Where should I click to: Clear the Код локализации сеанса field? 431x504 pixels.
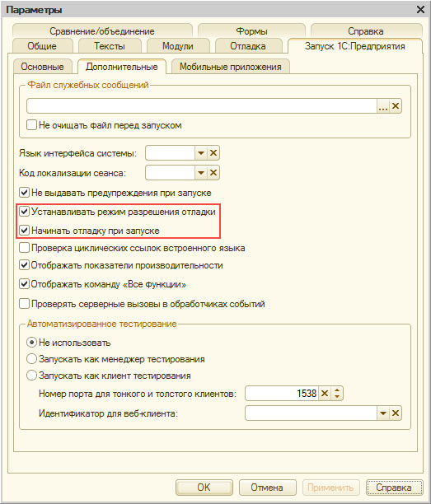213,173
